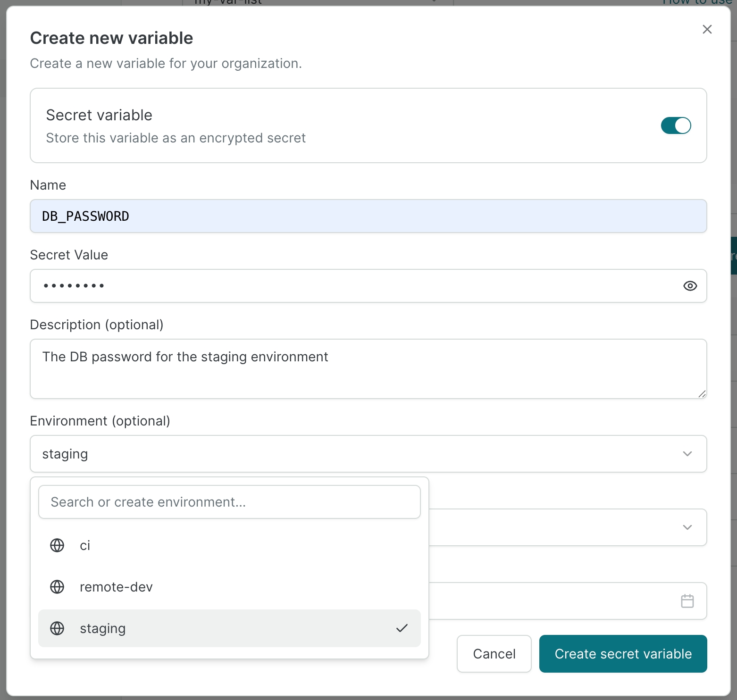737x700 pixels.
Task: Cancel creating the variable
Action: click(494, 654)
